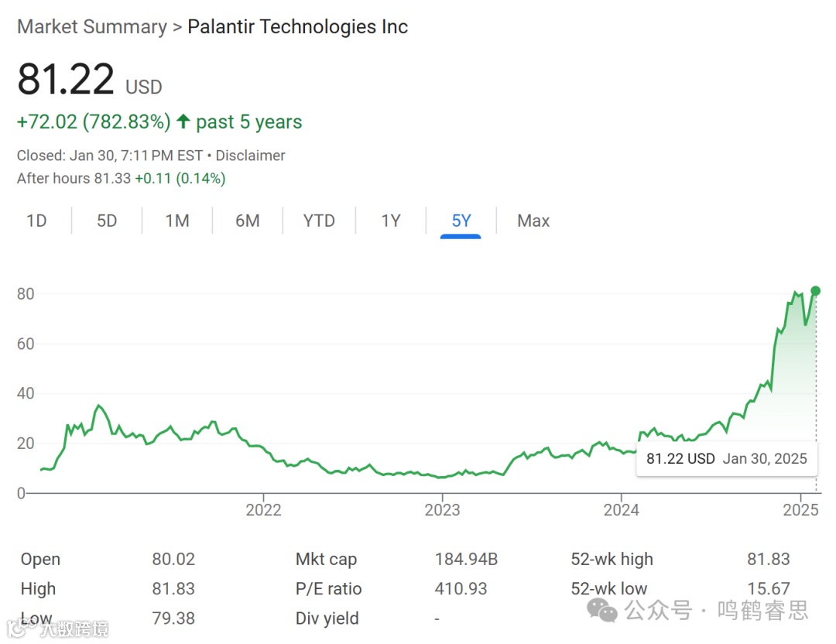This screenshot has height=644, width=836.
Task: Click the green endpoint dot on chart
Action: (x=815, y=291)
